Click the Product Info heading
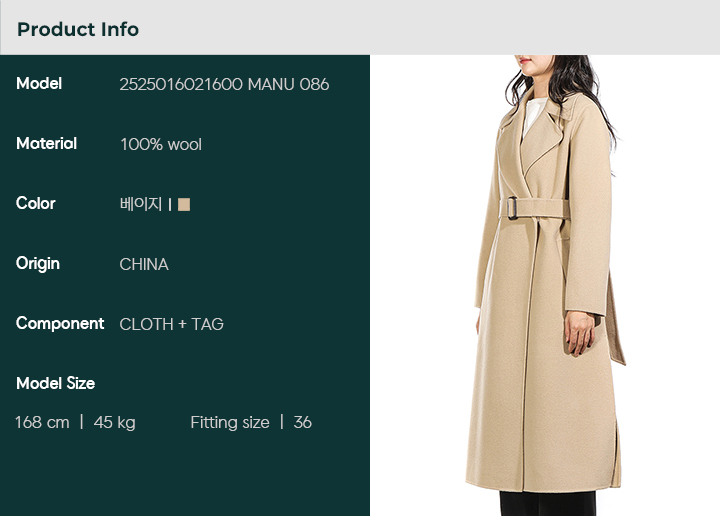This screenshot has height=516, width=720. [78, 29]
